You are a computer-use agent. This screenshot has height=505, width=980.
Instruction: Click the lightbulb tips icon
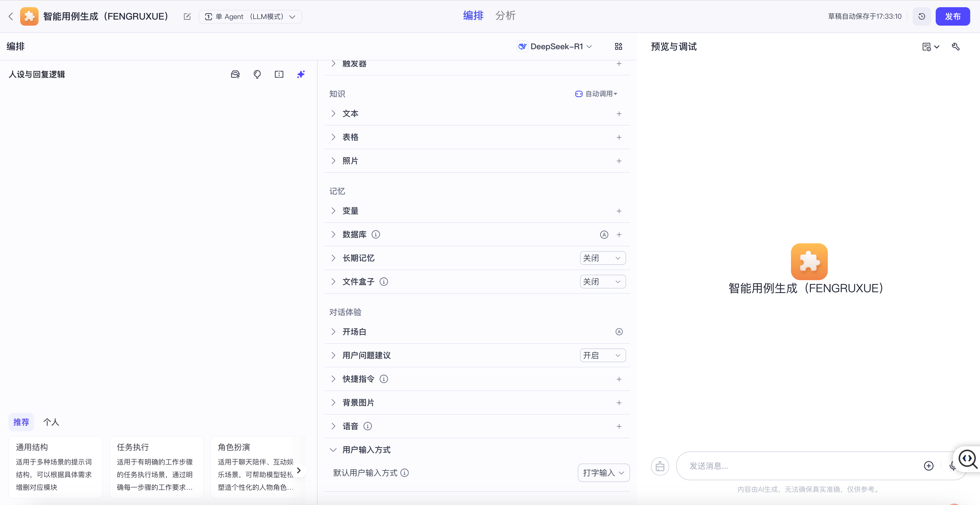(x=257, y=74)
